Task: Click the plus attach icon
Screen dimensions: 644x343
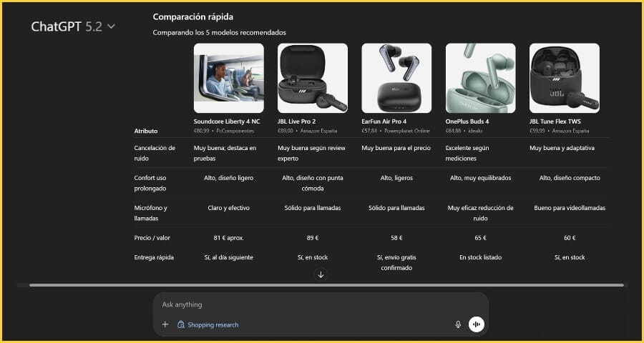Action: click(165, 324)
